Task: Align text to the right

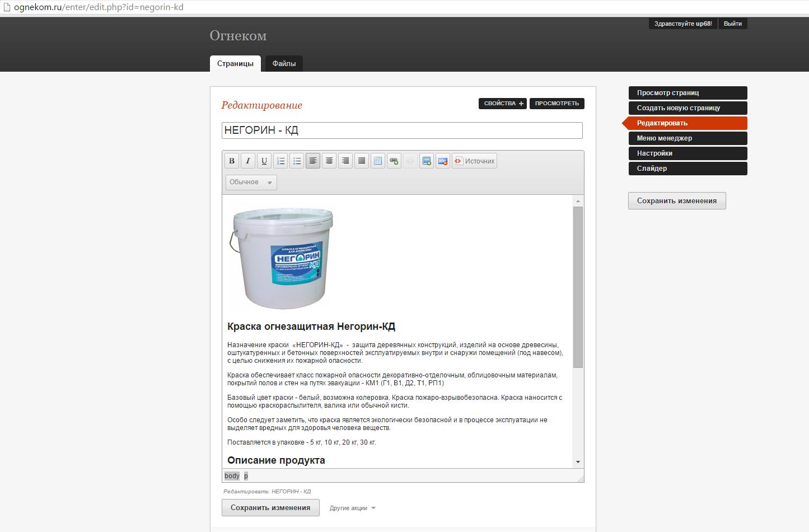Action: point(345,161)
